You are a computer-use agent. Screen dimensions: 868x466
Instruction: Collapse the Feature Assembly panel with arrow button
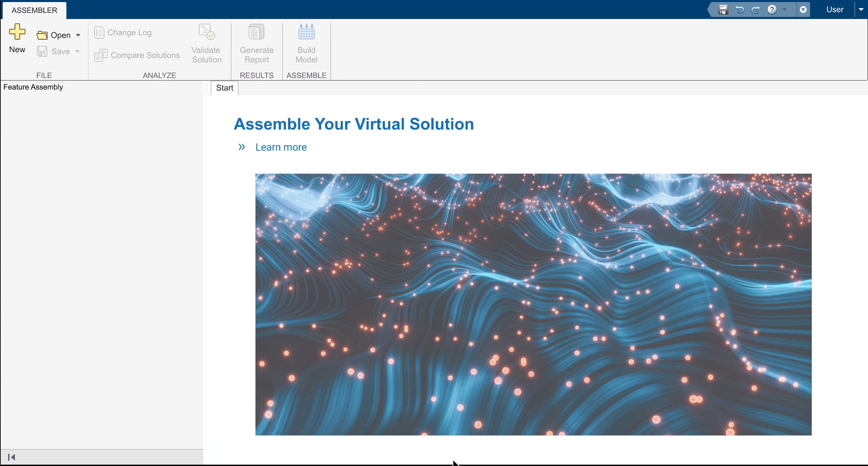click(12, 457)
